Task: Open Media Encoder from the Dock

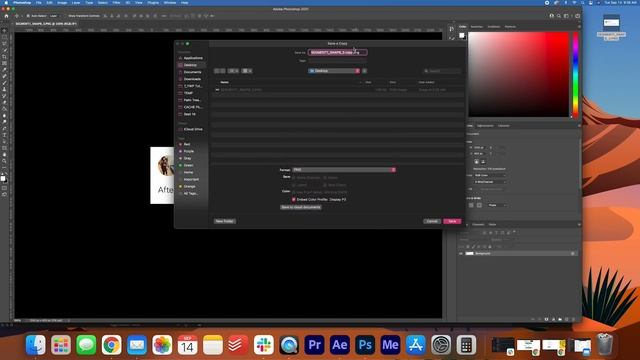Action: tap(390, 345)
